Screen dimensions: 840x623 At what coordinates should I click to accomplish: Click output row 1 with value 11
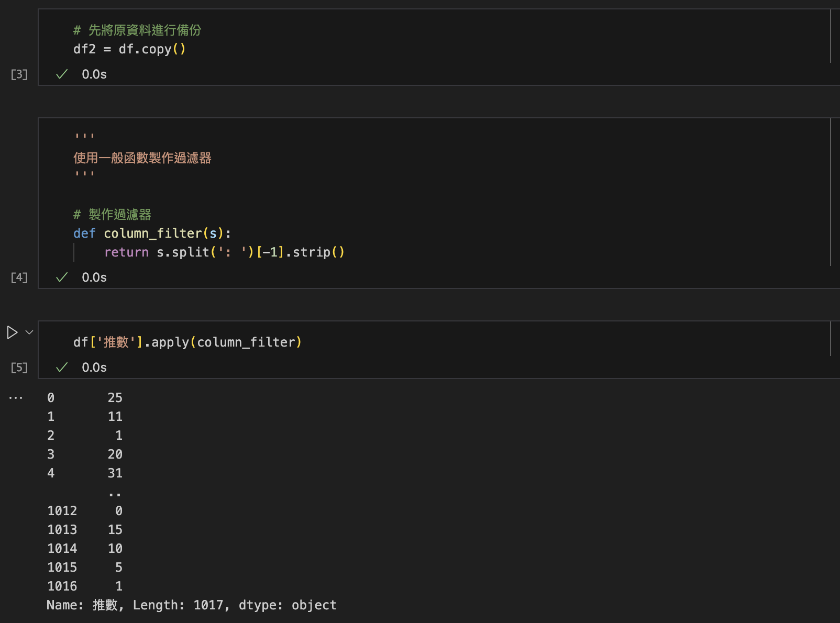point(85,417)
